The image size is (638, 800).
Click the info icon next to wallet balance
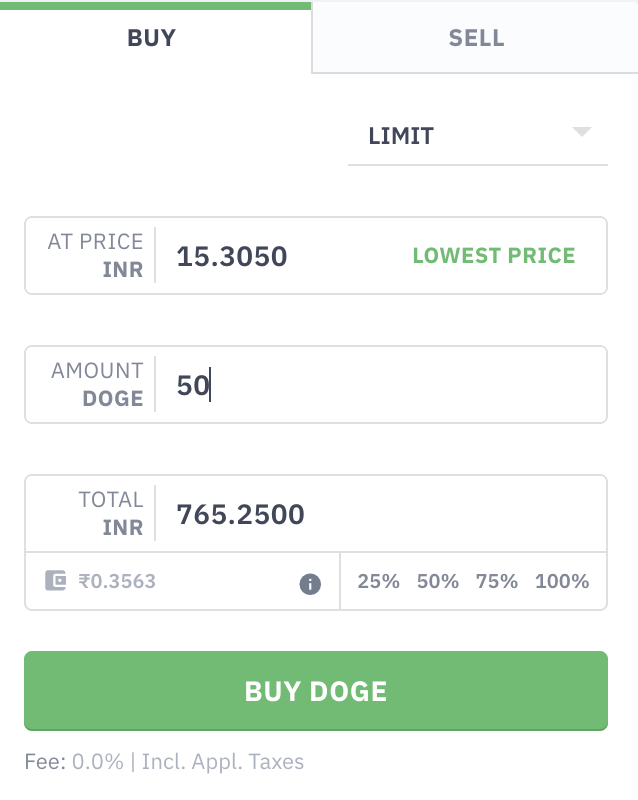click(310, 584)
